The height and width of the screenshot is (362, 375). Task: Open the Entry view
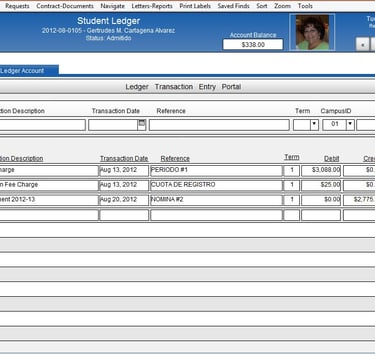click(207, 87)
